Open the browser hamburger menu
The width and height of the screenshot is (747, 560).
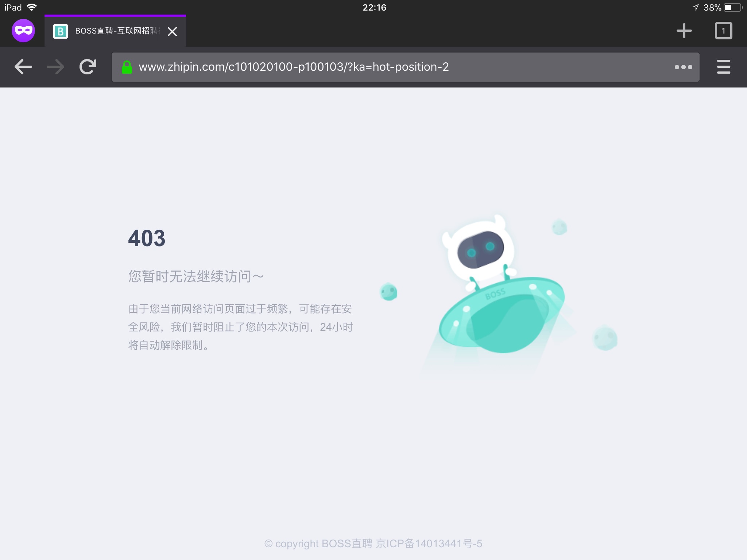[724, 67]
